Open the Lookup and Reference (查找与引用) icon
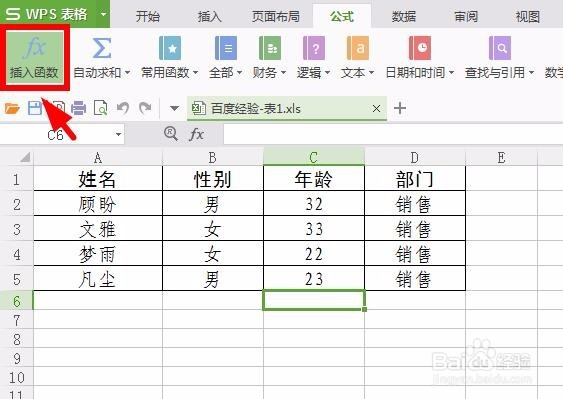Viewport: 563px width, 399px height. [x=500, y=48]
